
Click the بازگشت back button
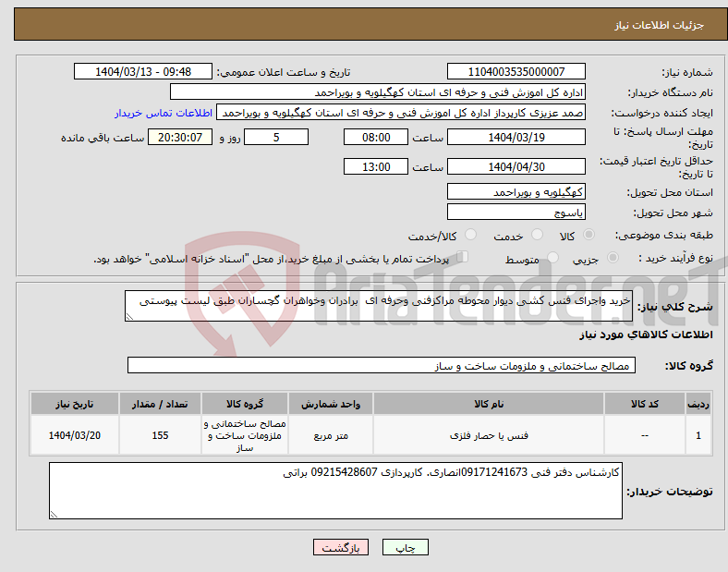click(x=341, y=547)
